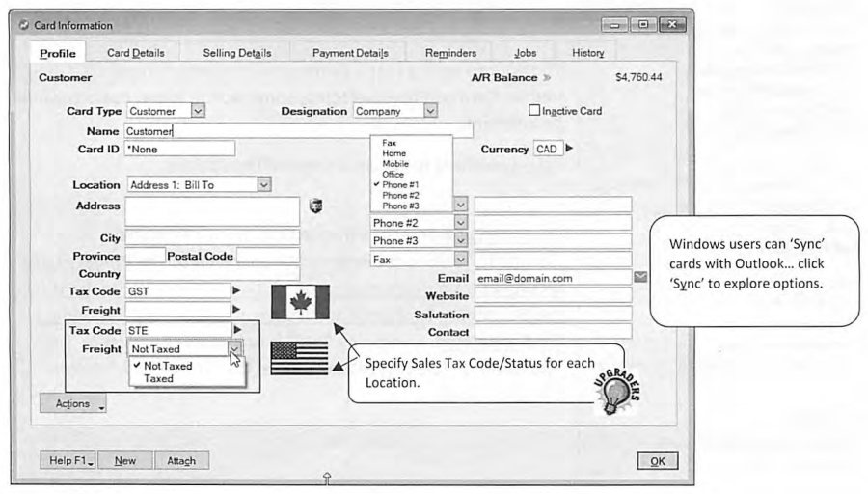Viewport: 868px width, 494px height.
Task: Open the Phone #2 type dropdown
Action: tap(460, 223)
